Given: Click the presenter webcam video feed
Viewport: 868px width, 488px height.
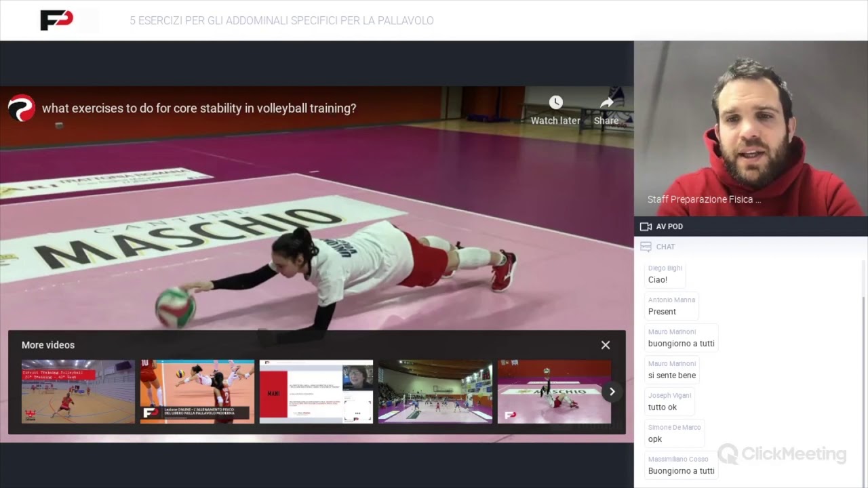Looking at the screenshot, I should (x=751, y=129).
